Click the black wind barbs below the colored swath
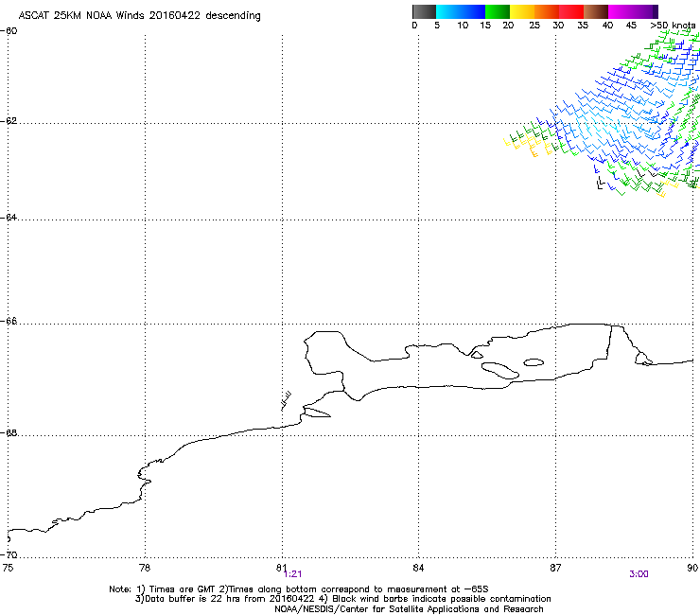 click(600, 183)
